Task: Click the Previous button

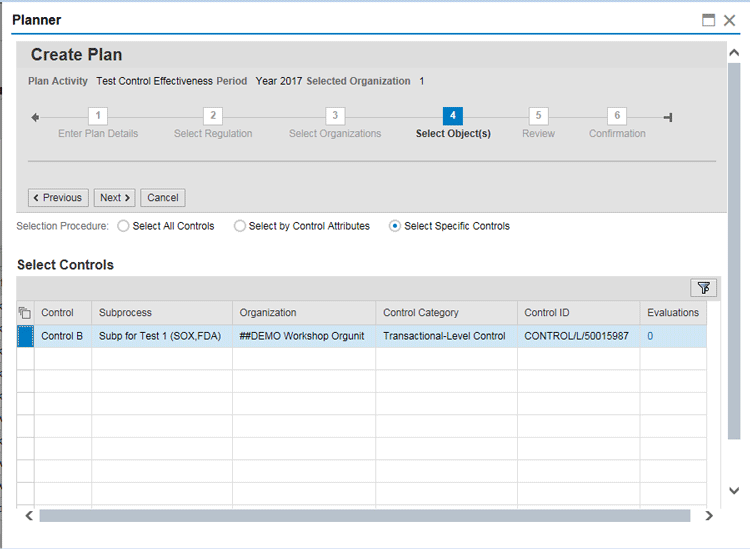Action: [x=58, y=198]
